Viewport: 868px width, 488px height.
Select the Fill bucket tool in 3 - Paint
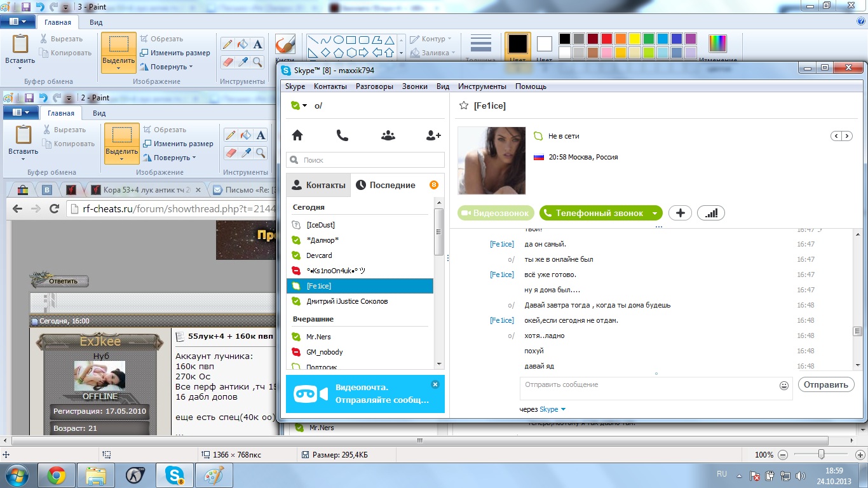coord(242,44)
